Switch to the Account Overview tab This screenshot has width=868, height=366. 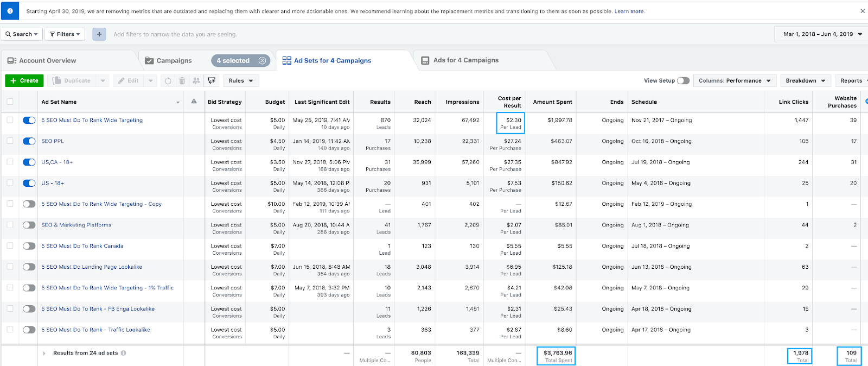pos(48,61)
